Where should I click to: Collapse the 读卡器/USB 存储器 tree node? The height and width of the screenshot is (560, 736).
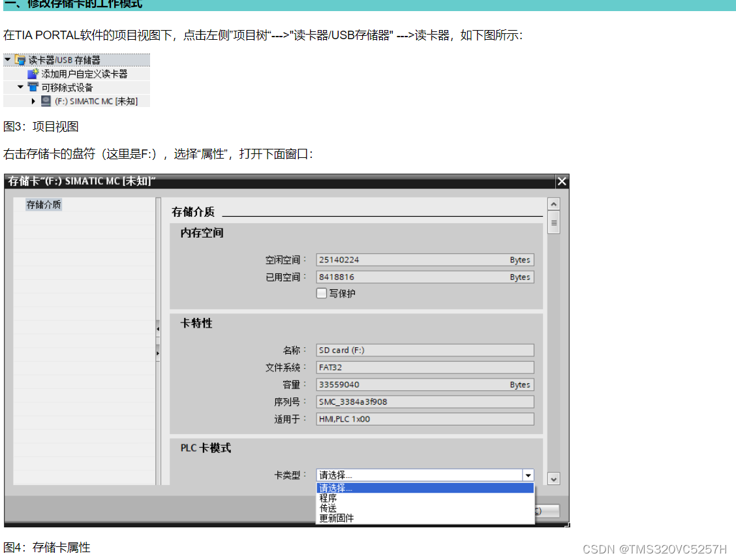[x=8, y=59]
